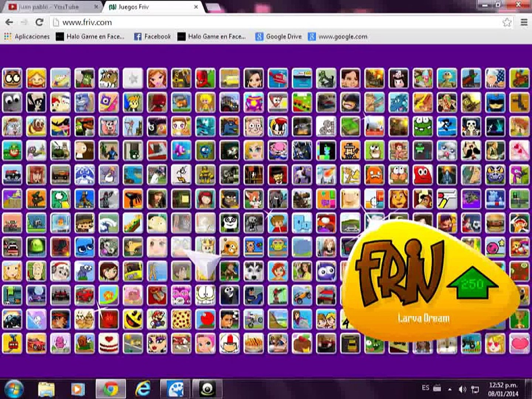The width and height of the screenshot is (532, 399).
Task: Open the pink hearts game tile
Action: [519, 150]
